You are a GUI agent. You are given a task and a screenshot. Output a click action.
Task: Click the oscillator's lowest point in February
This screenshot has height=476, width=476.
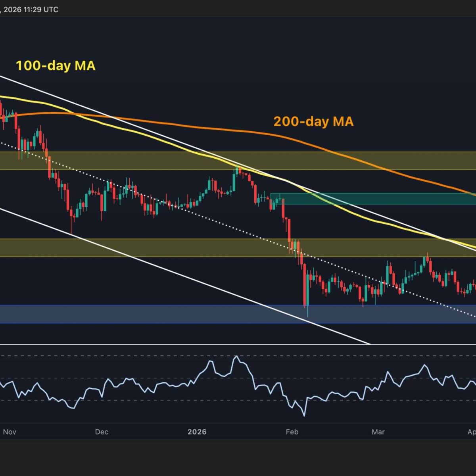pos(304,415)
